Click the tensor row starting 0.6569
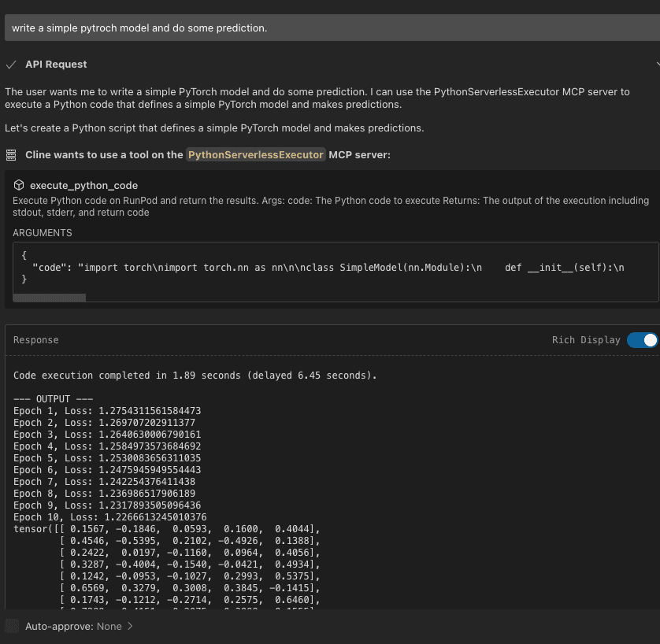660x644 pixels. pyautogui.click(x=190, y=587)
